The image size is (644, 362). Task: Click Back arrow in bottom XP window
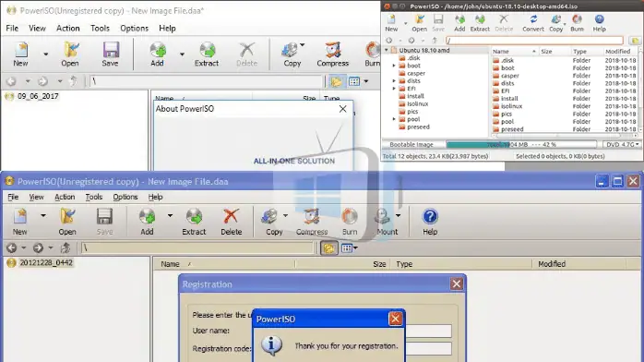(11, 247)
